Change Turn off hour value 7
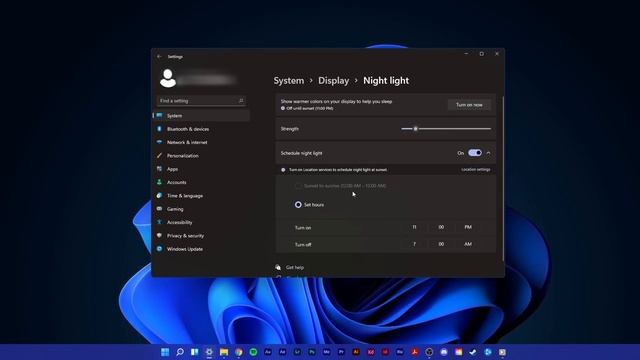 tap(414, 244)
